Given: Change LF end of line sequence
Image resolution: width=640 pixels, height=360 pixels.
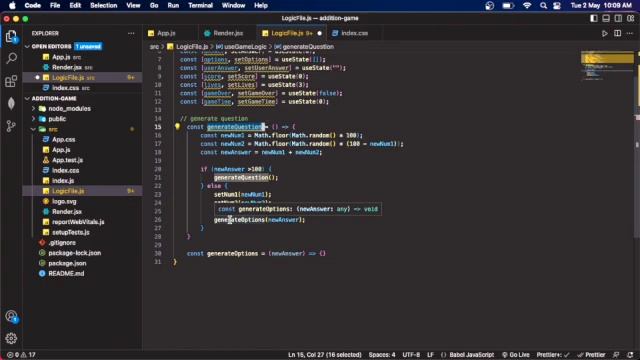Looking at the screenshot, I should click(x=430, y=355).
